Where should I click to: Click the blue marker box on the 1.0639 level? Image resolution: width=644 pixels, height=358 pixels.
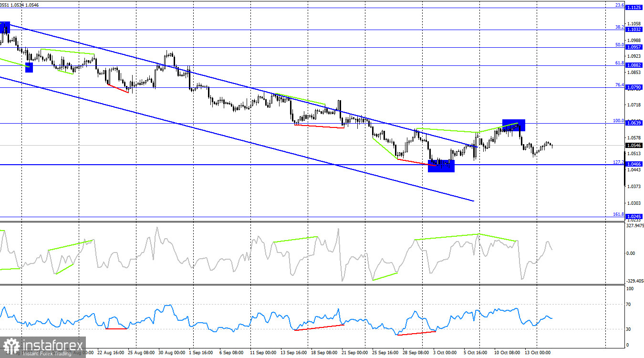(514, 125)
